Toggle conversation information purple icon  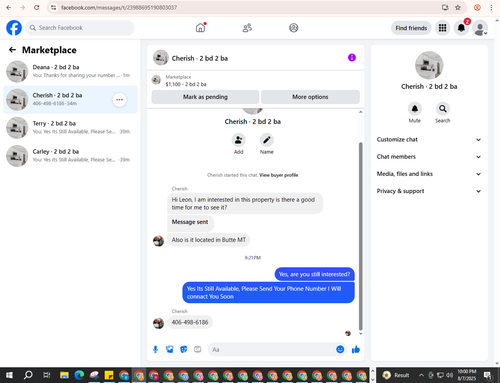(x=352, y=58)
